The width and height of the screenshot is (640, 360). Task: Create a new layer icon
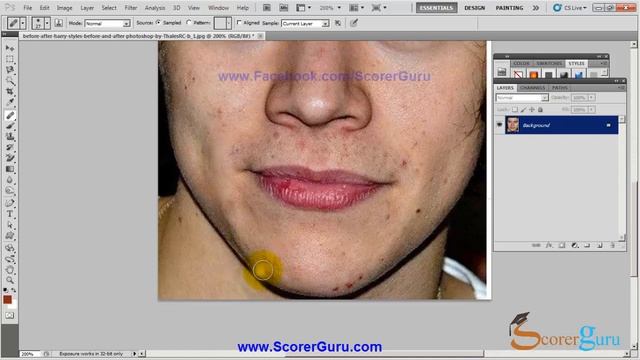(600, 245)
